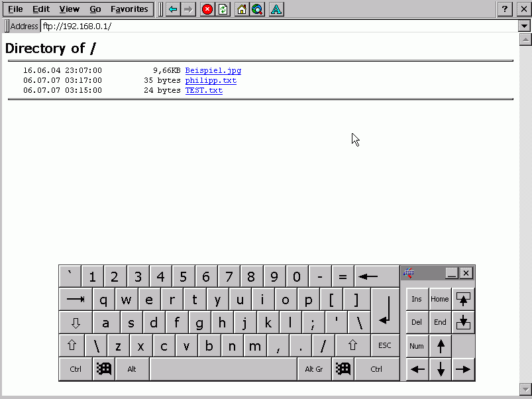Toggle the left Ctrl key
The width and height of the screenshot is (532, 399).
pos(76,369)
